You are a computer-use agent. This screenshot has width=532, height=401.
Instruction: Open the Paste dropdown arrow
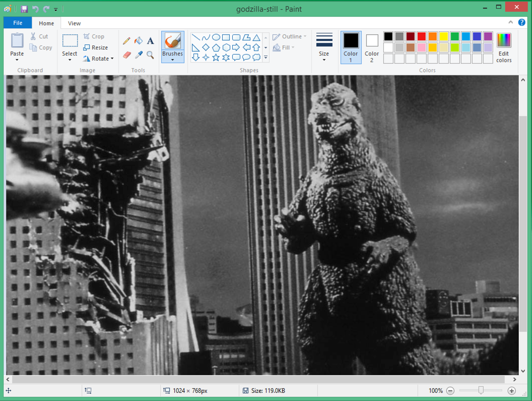coord(17,60)
